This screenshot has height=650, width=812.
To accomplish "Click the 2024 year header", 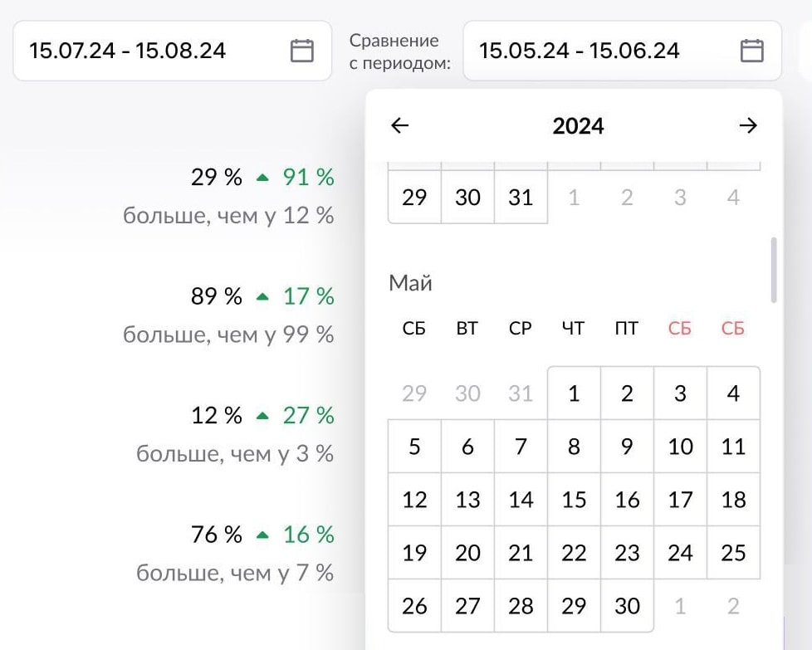I will 578,126.
